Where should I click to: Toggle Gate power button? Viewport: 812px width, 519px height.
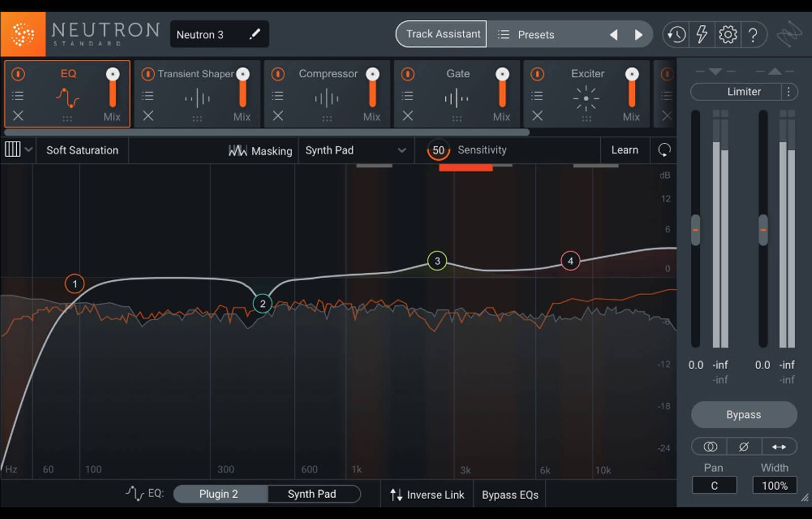pyautogui.click(x=408, y=74)
